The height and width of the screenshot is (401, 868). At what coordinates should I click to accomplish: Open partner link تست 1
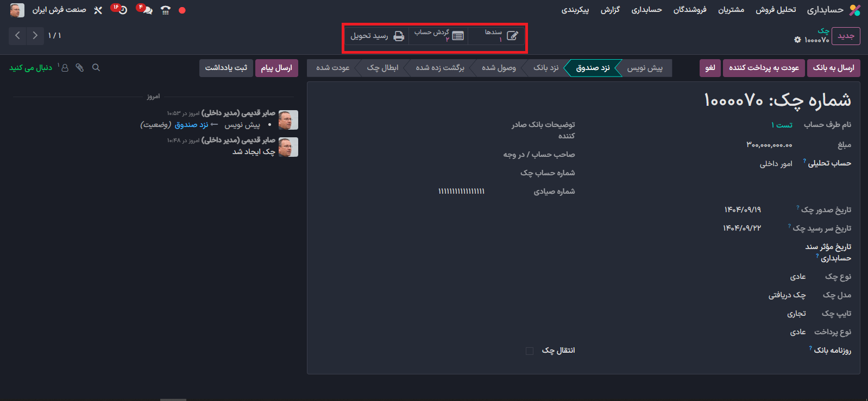(x=782, y=125)
